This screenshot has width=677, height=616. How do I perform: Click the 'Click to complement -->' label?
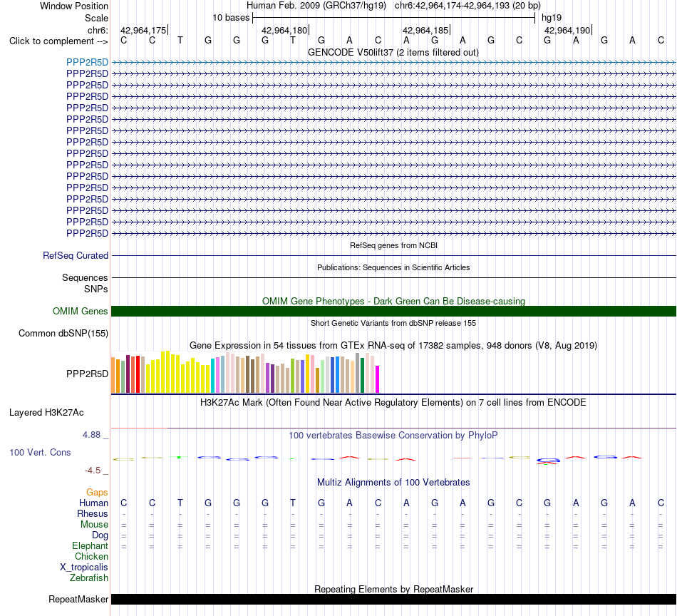(58, 41)
